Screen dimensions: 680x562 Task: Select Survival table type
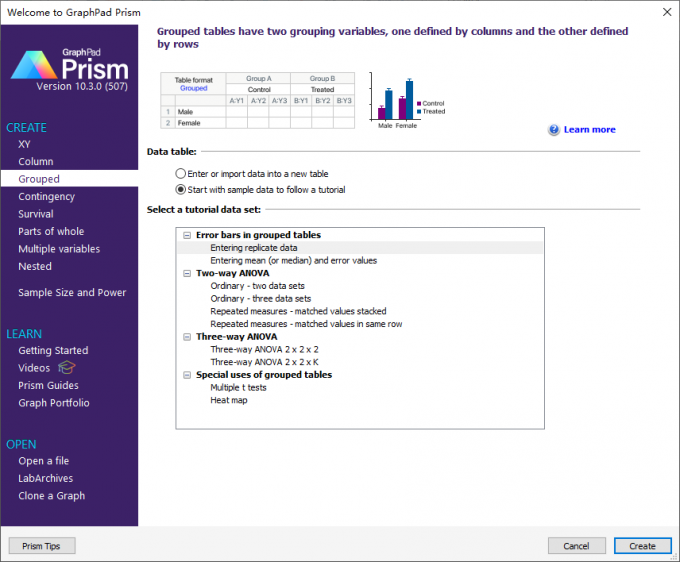36,214
